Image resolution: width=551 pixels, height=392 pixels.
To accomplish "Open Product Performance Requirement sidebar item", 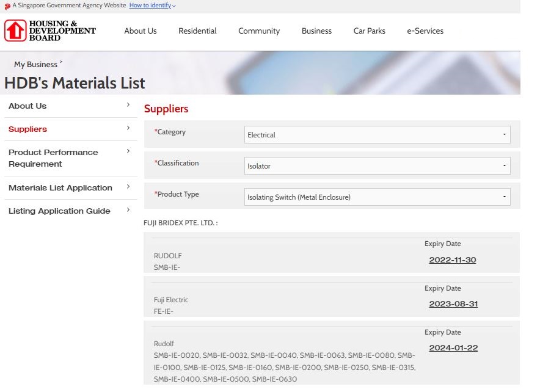I will [x=53, y=158].
